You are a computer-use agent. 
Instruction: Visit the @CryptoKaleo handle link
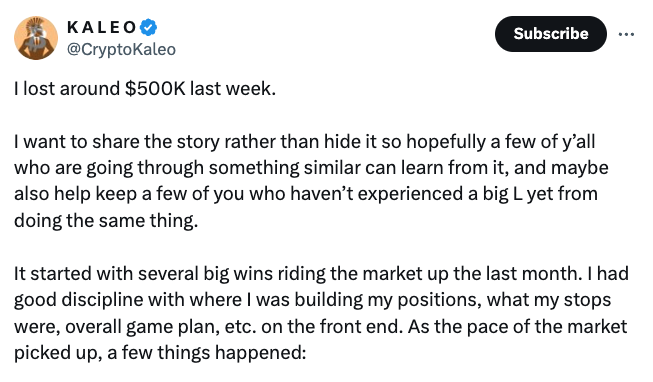point(121,49)
